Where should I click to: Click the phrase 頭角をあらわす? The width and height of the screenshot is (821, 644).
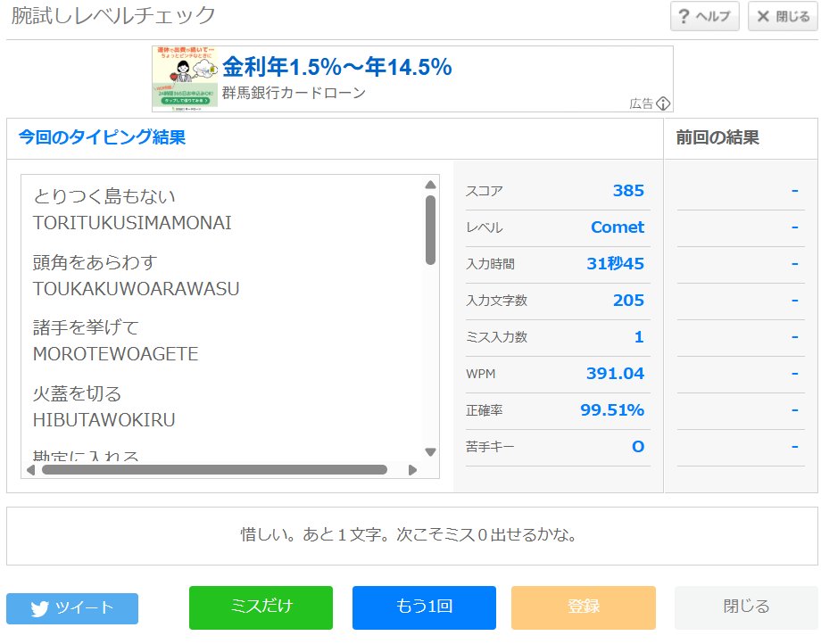click(95, 262)
